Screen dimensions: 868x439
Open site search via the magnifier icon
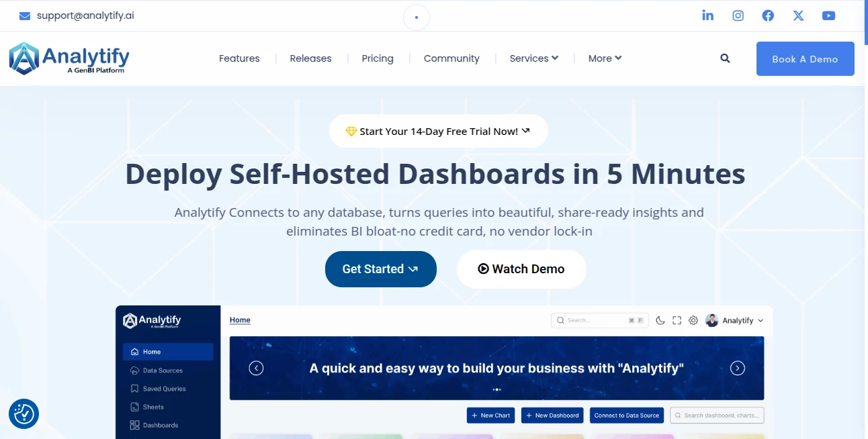pos(725,58)
